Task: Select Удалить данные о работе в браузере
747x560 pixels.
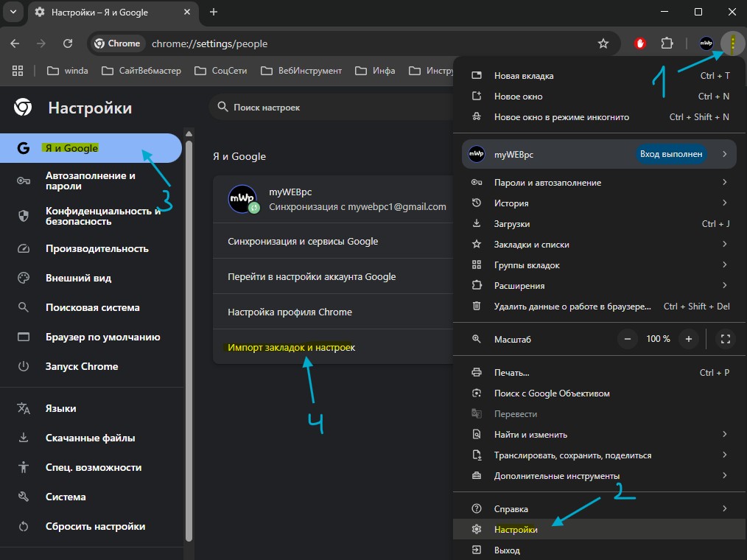Action: point(600,306)
